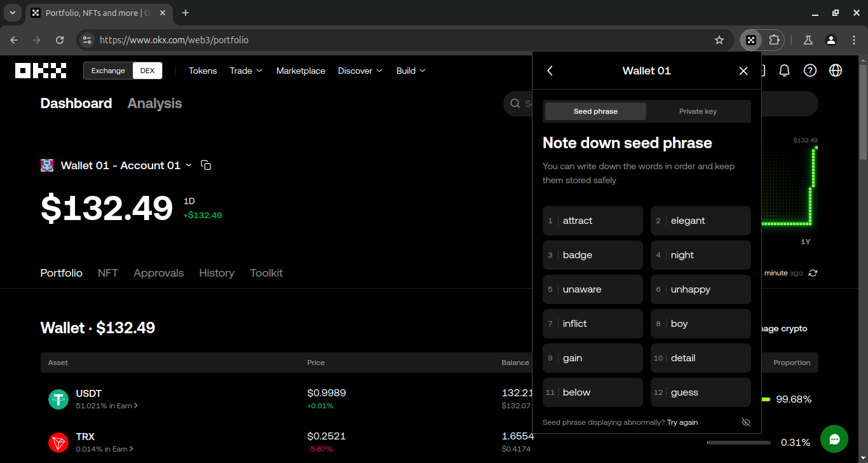Viewport: 868px width, 463px height.
Task: Click the Try again link
Action: tap(682, 422)
